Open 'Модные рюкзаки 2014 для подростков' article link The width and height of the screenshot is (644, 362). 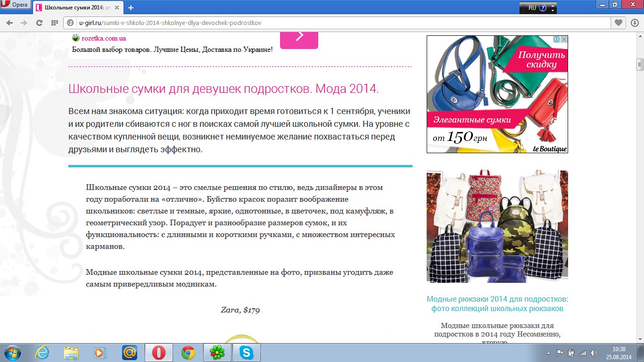(x=497, y=304)
